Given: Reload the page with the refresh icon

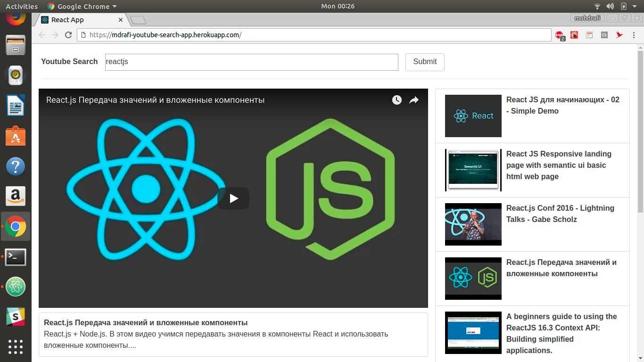Looking at the screenshot, I should (68, 35).
